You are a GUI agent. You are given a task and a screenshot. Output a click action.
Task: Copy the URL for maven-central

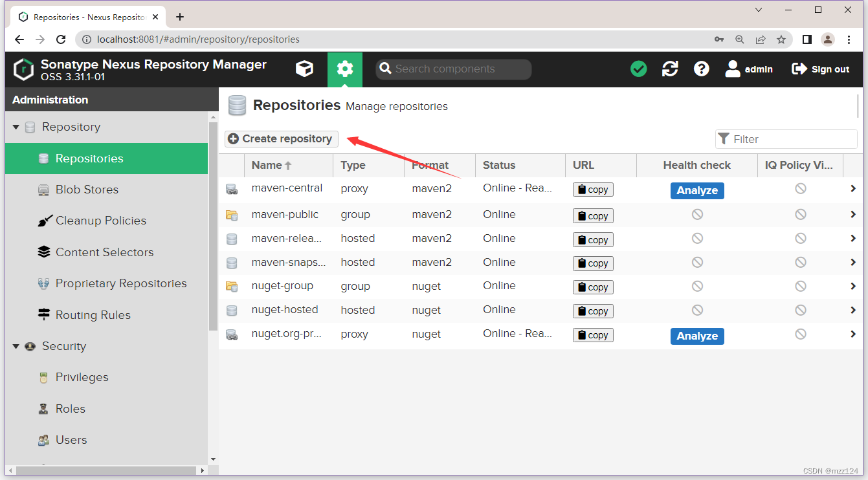[593, 190]
